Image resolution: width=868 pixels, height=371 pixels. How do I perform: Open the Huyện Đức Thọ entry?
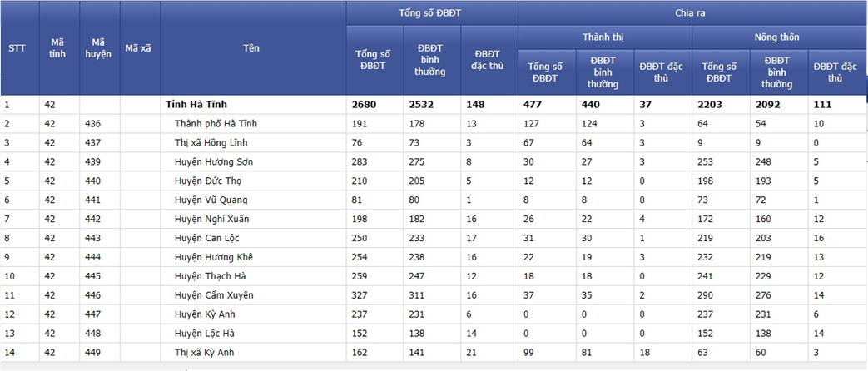coord(208,181)
